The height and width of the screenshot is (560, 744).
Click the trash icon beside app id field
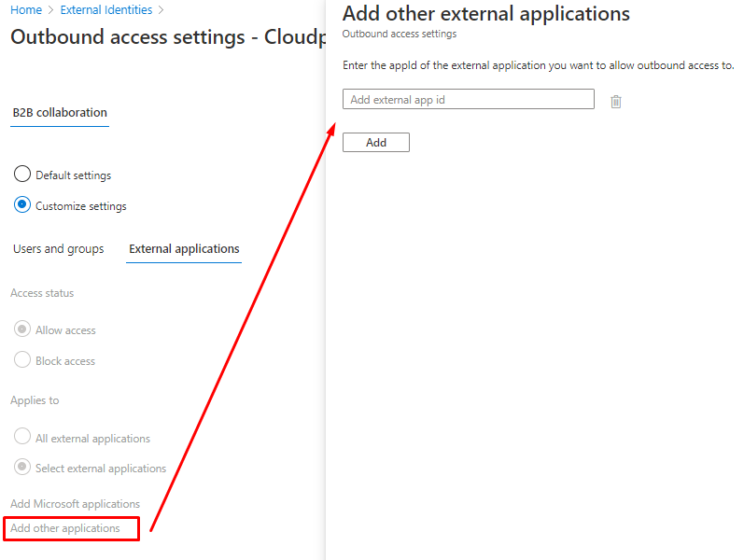tap(616, 102)
